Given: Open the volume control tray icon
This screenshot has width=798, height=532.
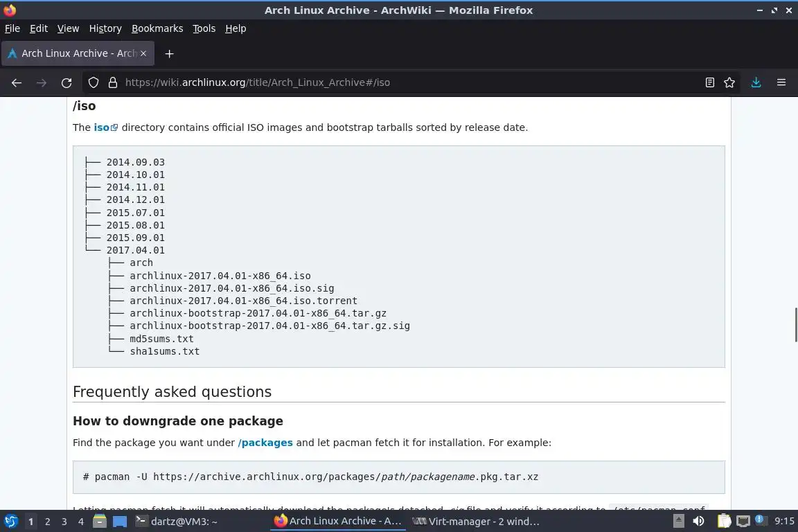Looking at the screenshot, I should click(698, 522).
